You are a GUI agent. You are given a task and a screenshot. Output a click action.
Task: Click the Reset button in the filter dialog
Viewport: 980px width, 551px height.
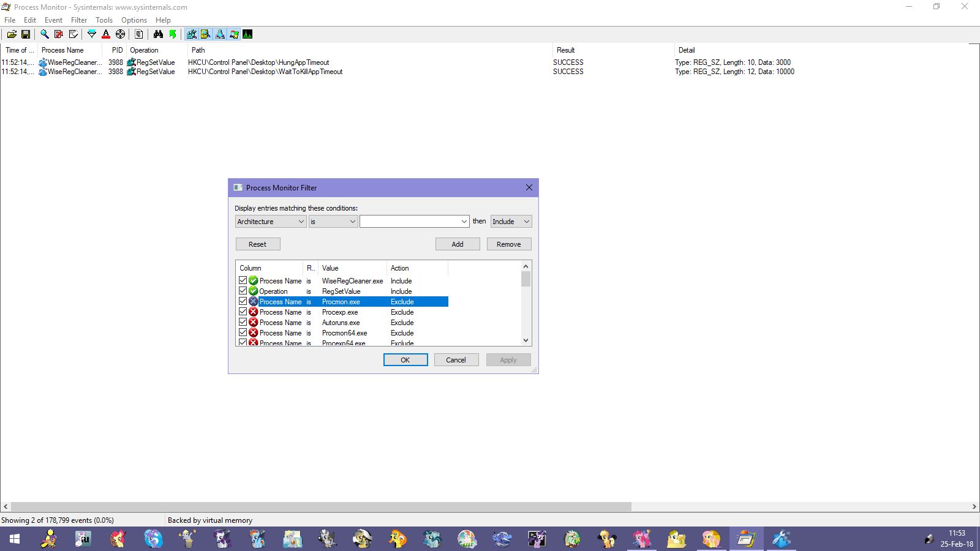(258, 244)
